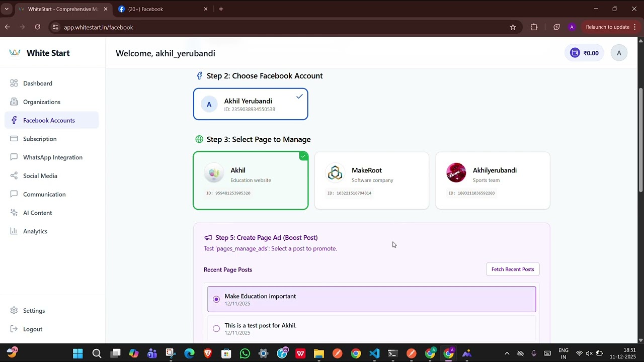Open WhatsApp from taskbar

[245, 353]
